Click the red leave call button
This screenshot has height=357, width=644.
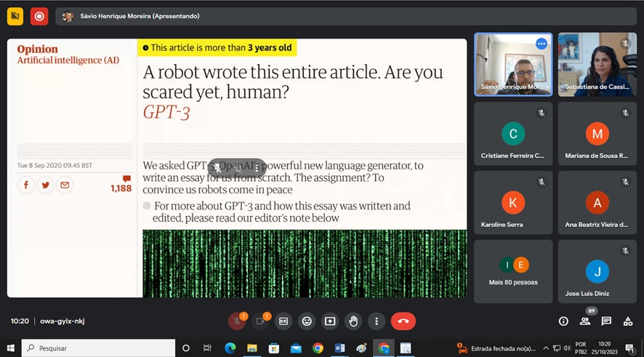point(403,321)
